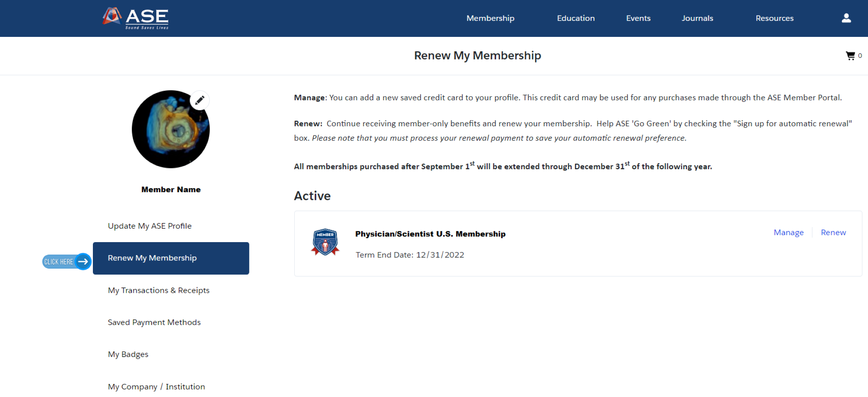
Task: Open Saved Payment Methods
Action: coord(154,322)
